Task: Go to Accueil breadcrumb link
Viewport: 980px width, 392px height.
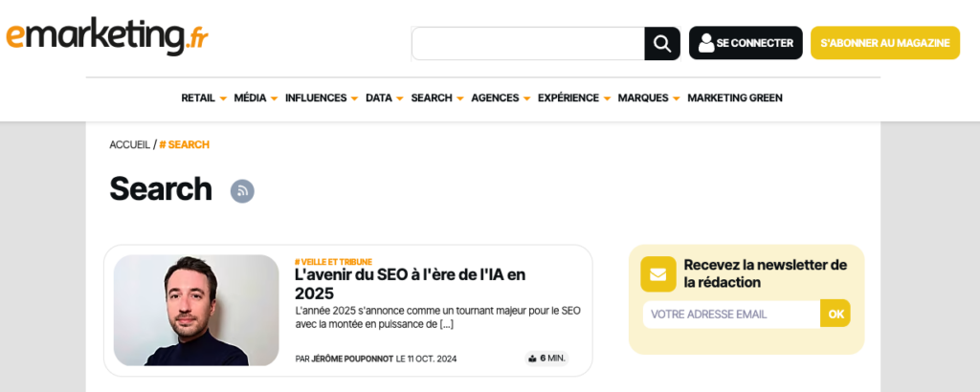Action: (x=129, y=144)
